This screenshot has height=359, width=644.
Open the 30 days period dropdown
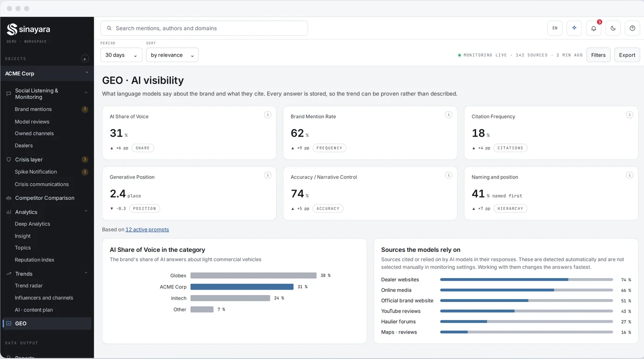click(x=121, y=55)
